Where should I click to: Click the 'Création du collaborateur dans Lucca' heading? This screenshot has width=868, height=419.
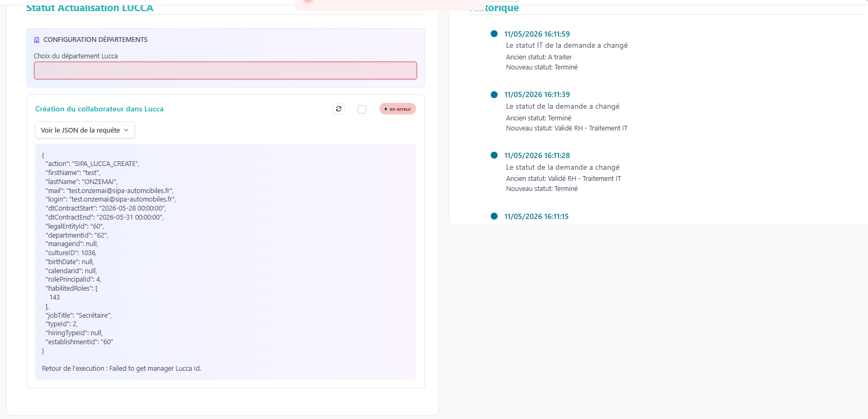(100, 109)
